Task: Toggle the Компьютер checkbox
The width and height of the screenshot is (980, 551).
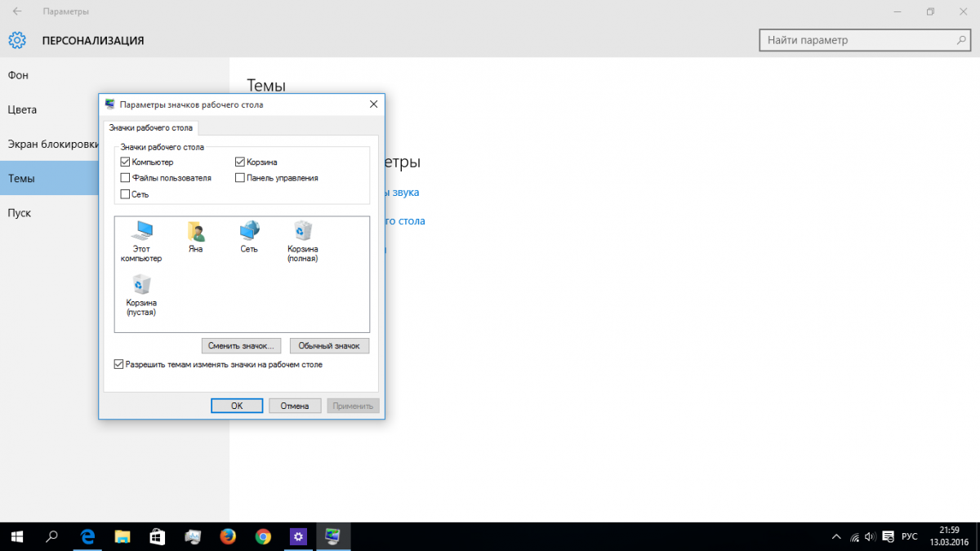Action: 125,162
